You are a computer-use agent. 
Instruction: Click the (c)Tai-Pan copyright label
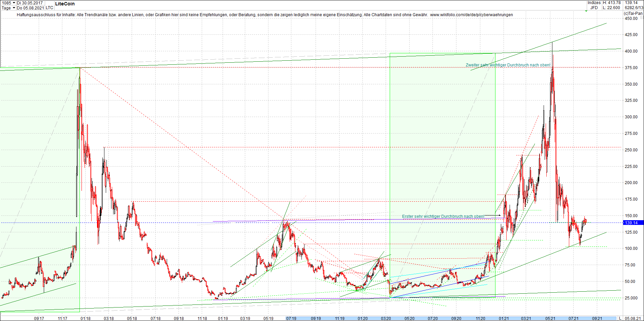[633, 13]
